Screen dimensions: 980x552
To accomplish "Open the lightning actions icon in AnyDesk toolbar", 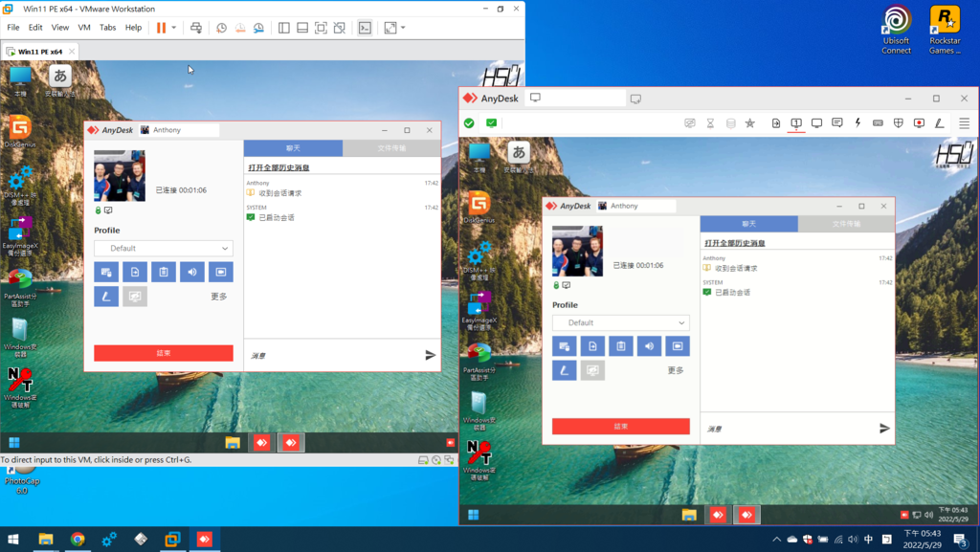I will point(857,123).
